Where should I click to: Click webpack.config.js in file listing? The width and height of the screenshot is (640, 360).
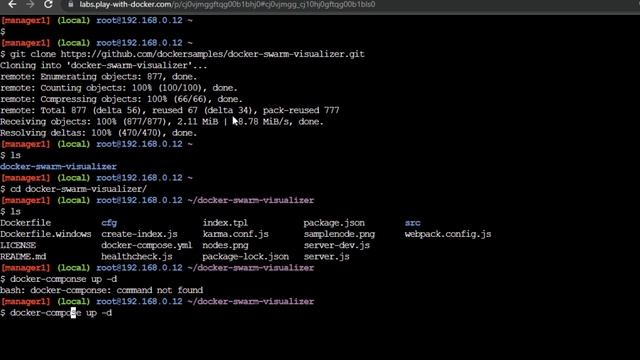click(448, 234)
